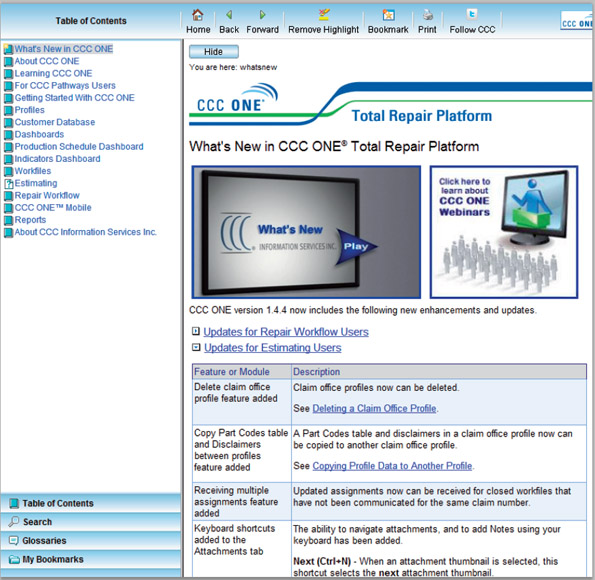This screenshot has height=580, width=595.
Task: Switch to Search pane
Action: 91,522
